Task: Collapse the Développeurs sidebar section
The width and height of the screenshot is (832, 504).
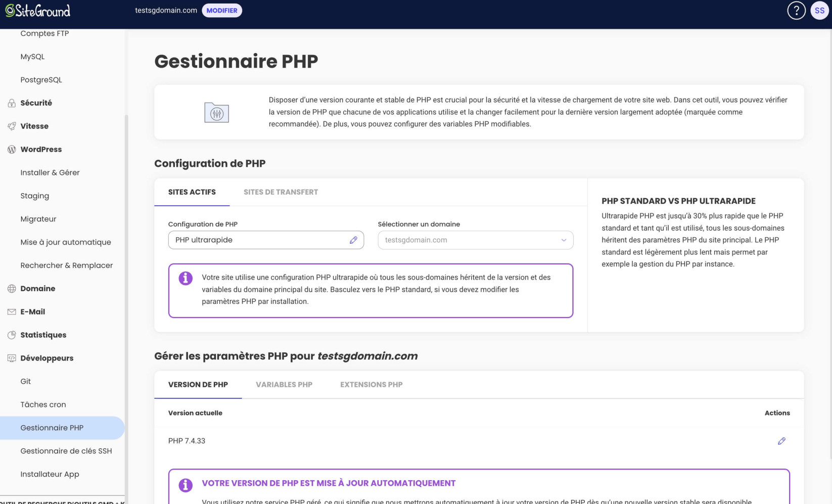Action: point(47,358)
